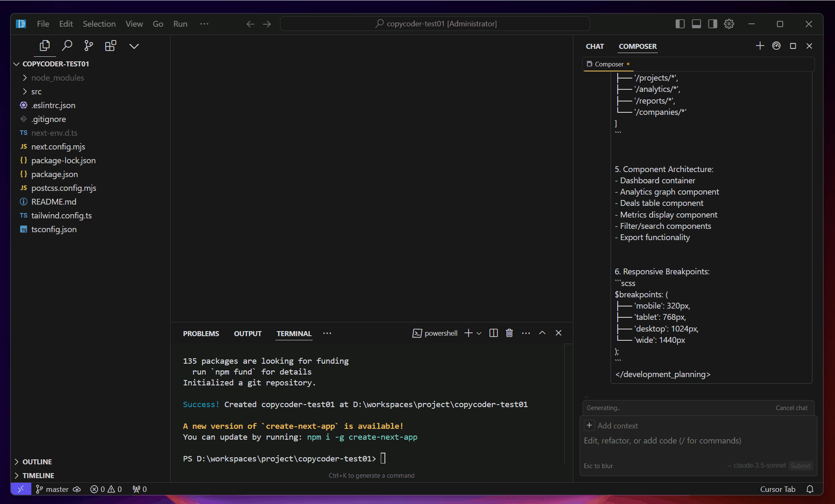835x504 pixels.
Task: Switch to the CHAT tab
Action: (x=595, y=46)
